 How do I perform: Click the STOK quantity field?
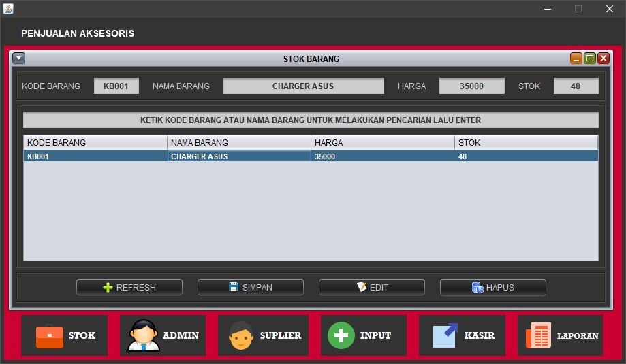576,86
